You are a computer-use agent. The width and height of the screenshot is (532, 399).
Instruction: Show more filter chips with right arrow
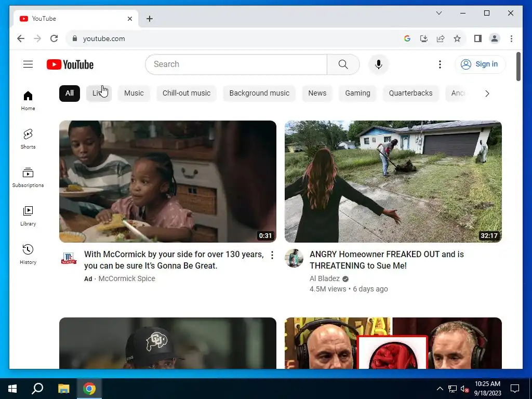click(487, 94)
